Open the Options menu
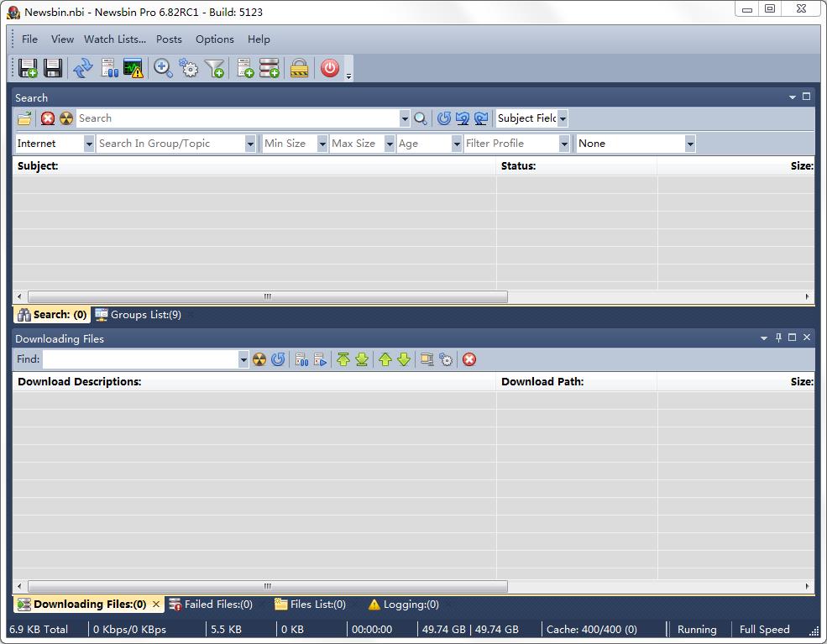 click(x=215, y=39)
